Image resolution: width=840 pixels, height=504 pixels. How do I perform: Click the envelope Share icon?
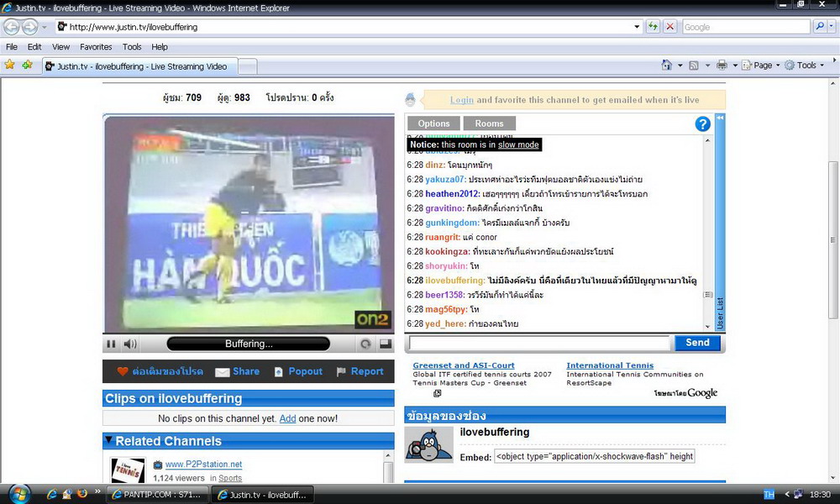[x=222, y=372]
